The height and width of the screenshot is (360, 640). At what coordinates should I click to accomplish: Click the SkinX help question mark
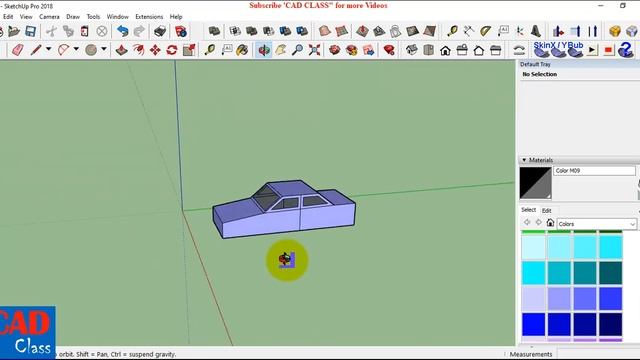tap(625, 50)
